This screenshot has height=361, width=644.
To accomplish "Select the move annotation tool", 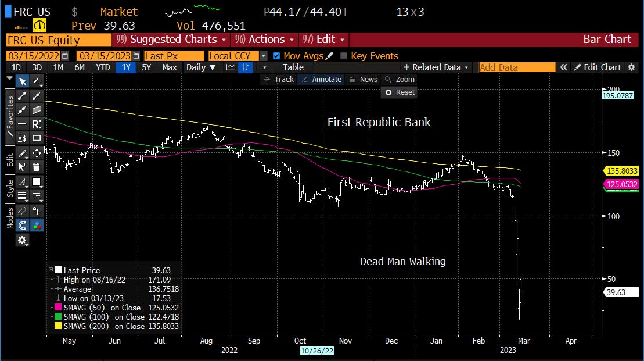I will pyautogui.click(x=37, y=153).
